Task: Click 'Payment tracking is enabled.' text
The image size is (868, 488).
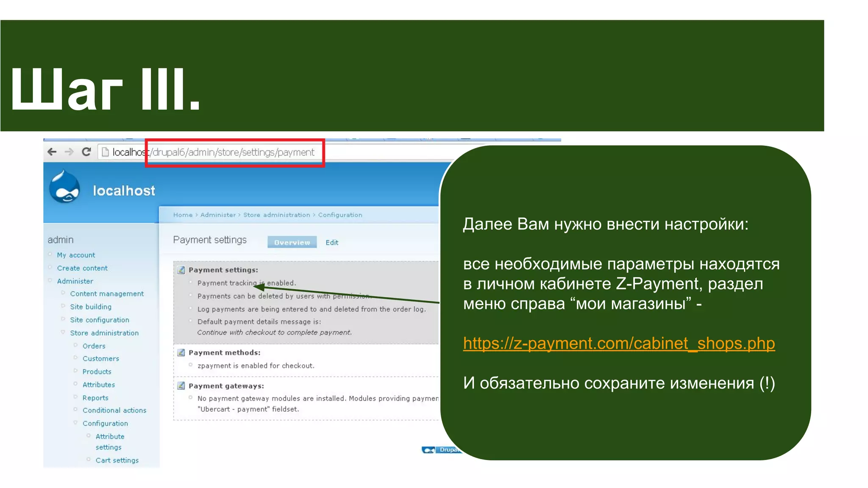Action: point(247,283)
